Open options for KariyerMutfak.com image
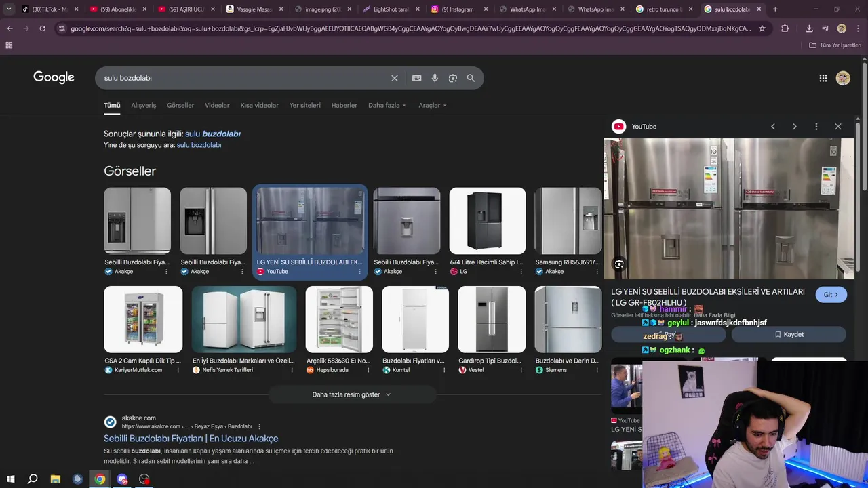This screenshot has width=868, height=488. tap(178, 370)
